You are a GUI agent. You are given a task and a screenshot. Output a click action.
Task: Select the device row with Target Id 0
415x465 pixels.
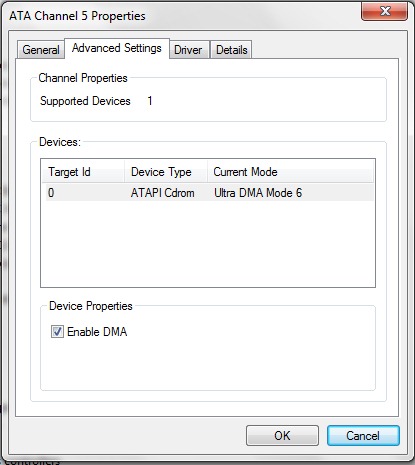tap(208, 193)
